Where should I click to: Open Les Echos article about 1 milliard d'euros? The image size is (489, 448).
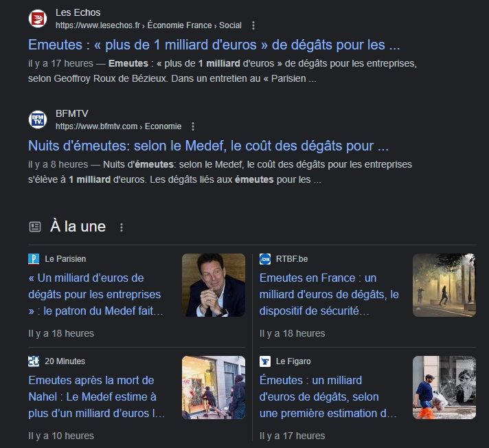tap(214, 45)
